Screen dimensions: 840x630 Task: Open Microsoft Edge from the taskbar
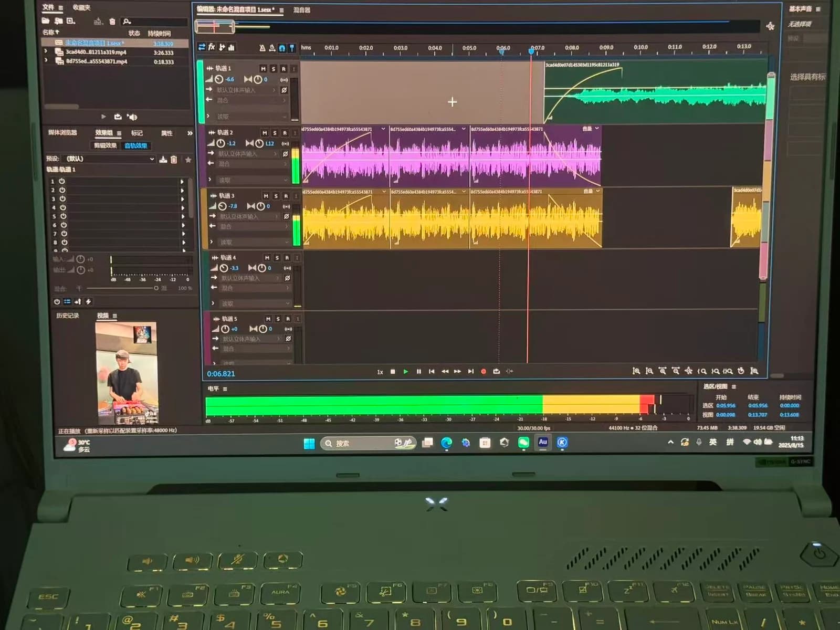click(x=446, y=443)
